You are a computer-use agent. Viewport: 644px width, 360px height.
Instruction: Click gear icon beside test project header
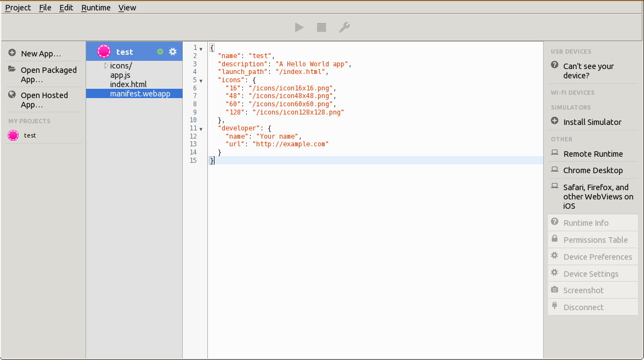pos(173,52)
